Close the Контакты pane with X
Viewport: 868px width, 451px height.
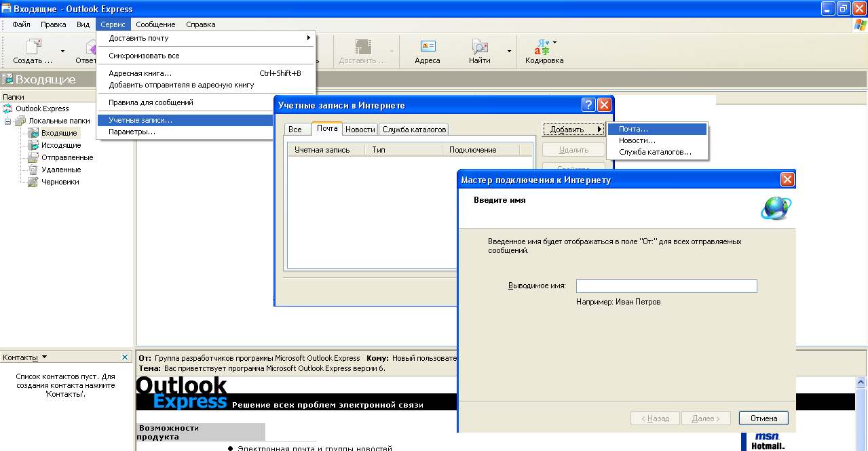[125, 357]
